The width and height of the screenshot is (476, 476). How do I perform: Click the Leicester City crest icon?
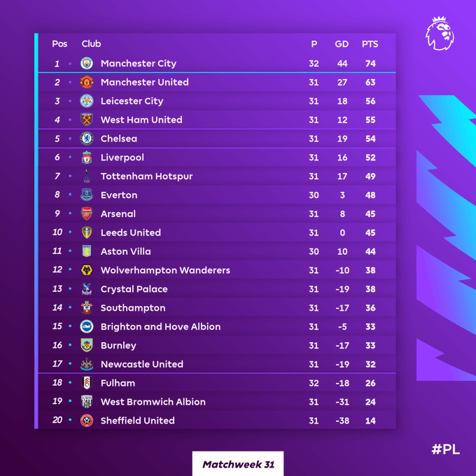pyautogui.click(x=87, y=101)
